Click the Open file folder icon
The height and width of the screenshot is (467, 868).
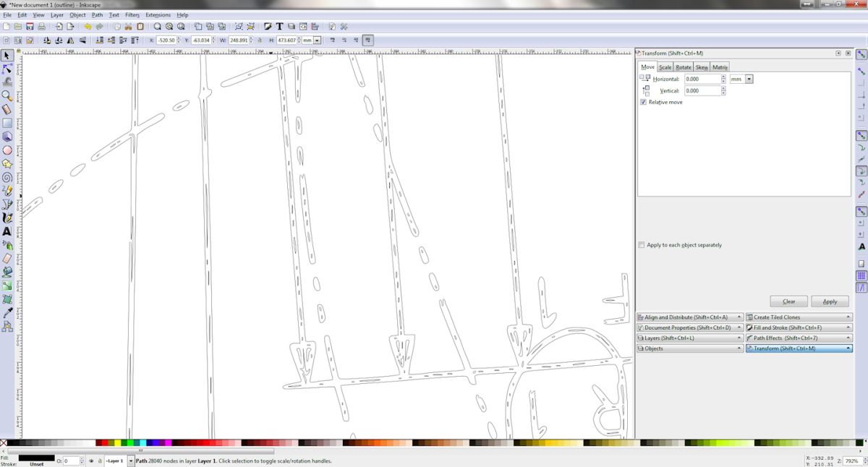tap(19, 27)
